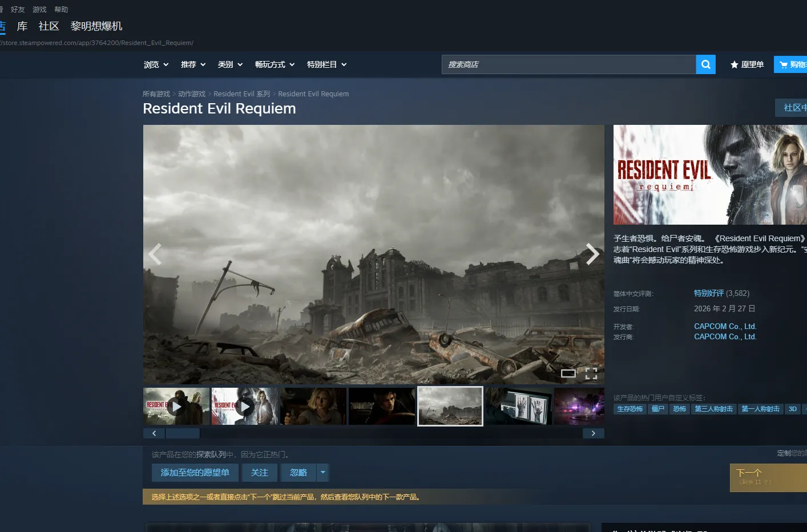Play the first trailer video thumbnail
The image size is (807, 532).
(x=176, y=406)
